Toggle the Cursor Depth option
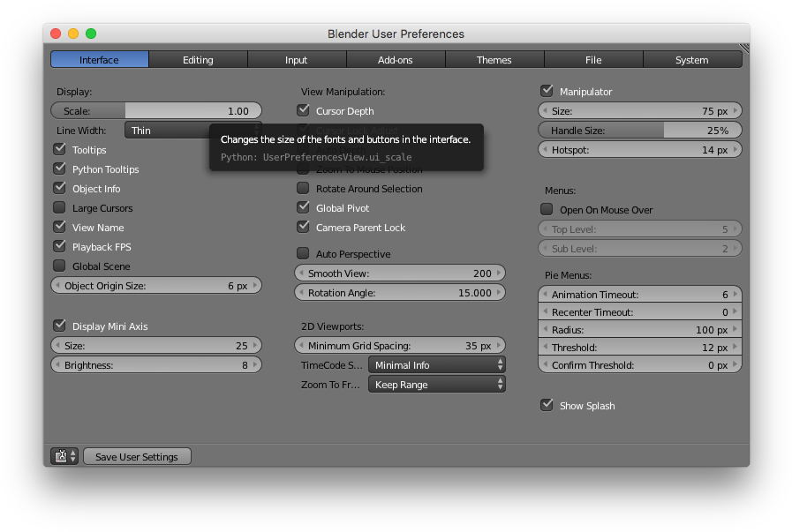The height and width of the screenshot is (532, 792). click(x=303, y=110)
